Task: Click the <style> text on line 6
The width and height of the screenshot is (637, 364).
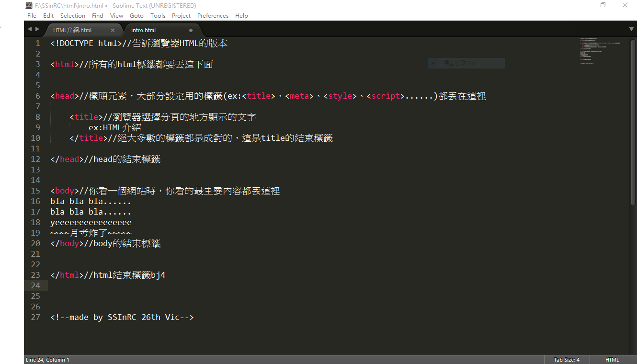Action: (x=340, y=96)
